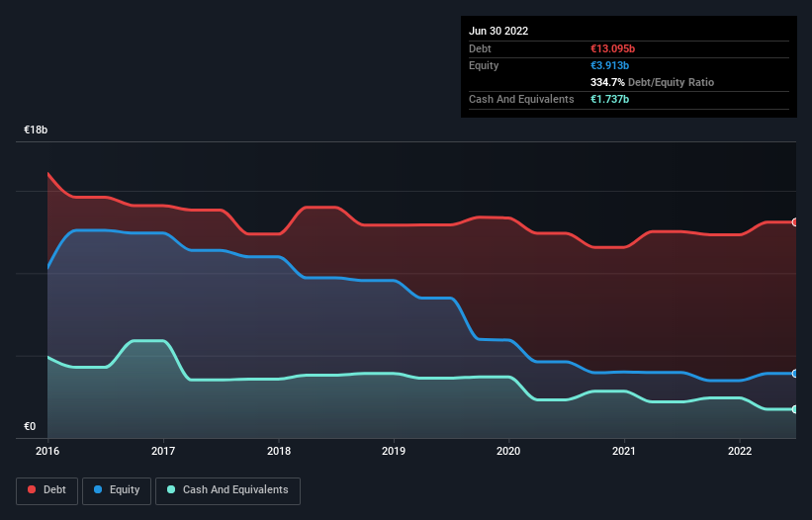This screenshot has width=812, height=520.
Task: Select the 2021 x-axis label
Action: (624, 451)
